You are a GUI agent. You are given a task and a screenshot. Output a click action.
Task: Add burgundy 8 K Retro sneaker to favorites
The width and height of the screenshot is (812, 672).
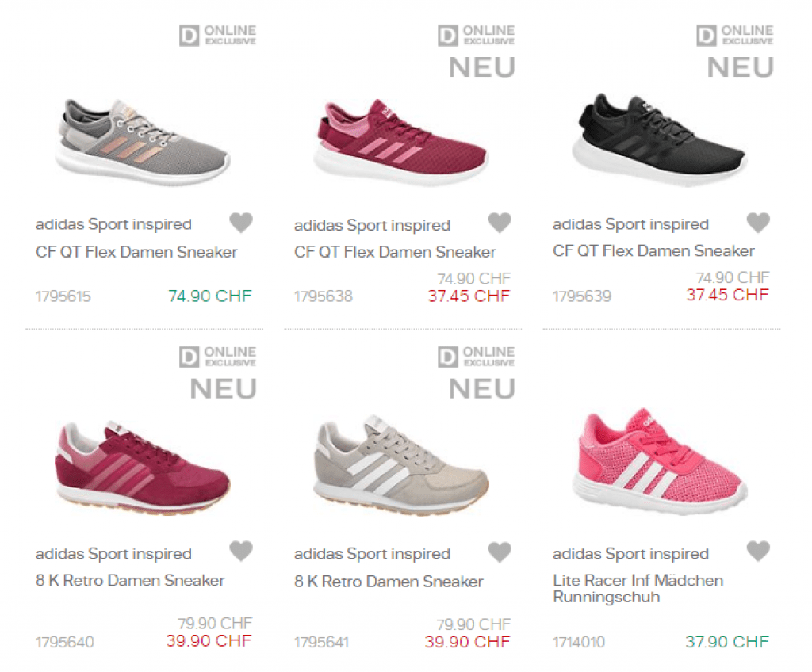241,551
